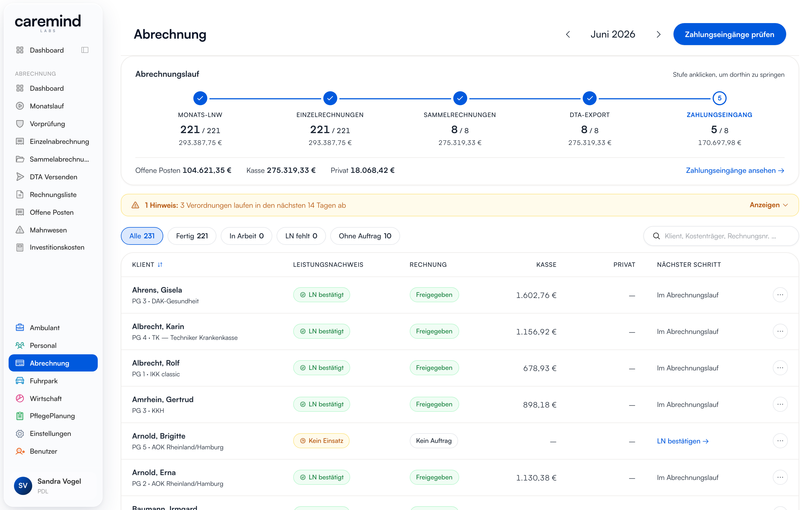
Task: Focus the Klient, Kostenträger search field
Action: (721, 236)
